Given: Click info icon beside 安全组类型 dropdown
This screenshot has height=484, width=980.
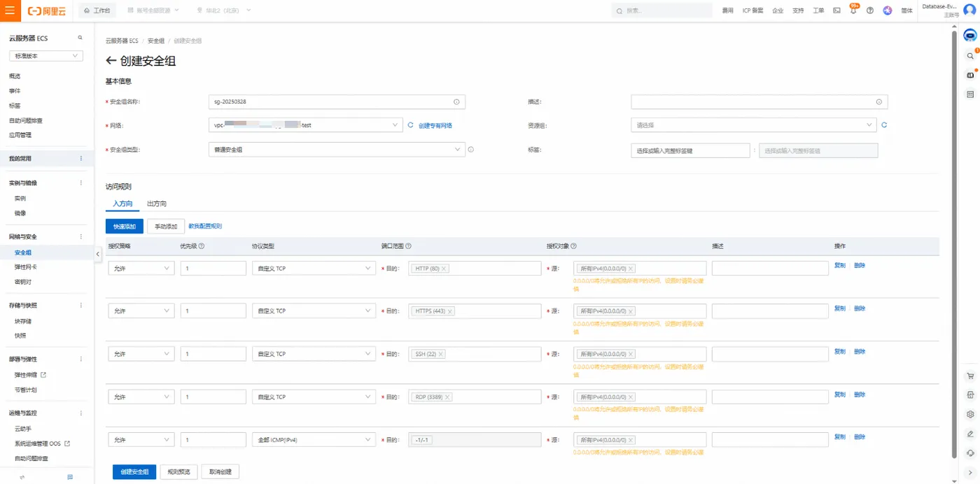Looking at the screenshot, I should pos(471,149).
